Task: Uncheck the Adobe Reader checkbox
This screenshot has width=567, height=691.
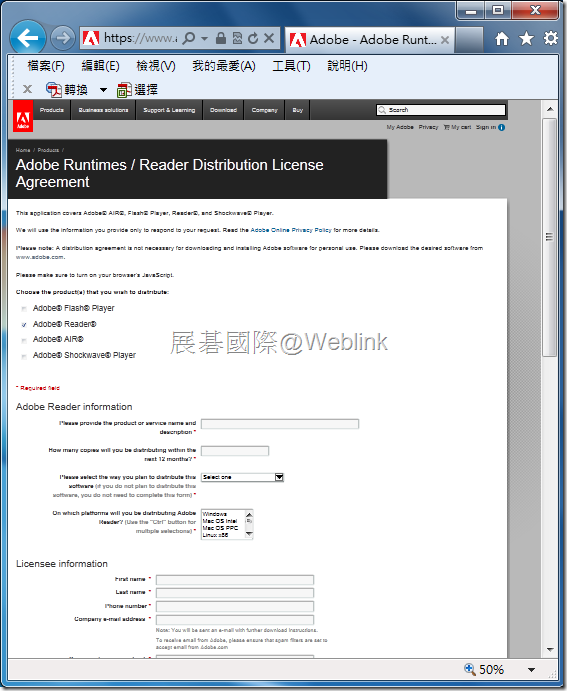Action: (24, 325)
